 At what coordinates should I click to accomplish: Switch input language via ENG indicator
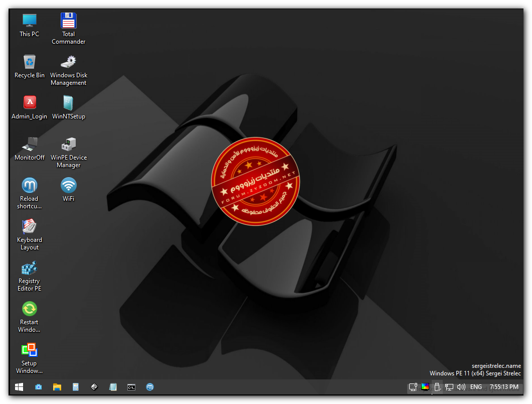tap(476, 387)
